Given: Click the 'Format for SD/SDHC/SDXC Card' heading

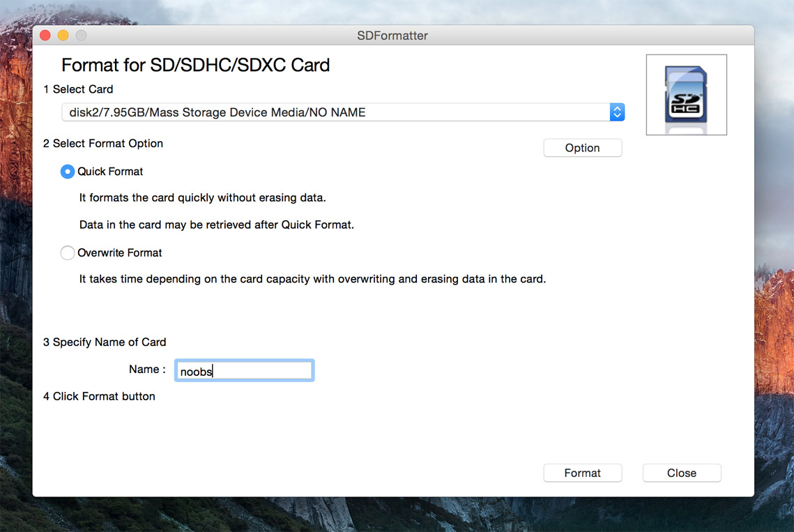Looking at the screenshot, I should (x=195, y=66).
